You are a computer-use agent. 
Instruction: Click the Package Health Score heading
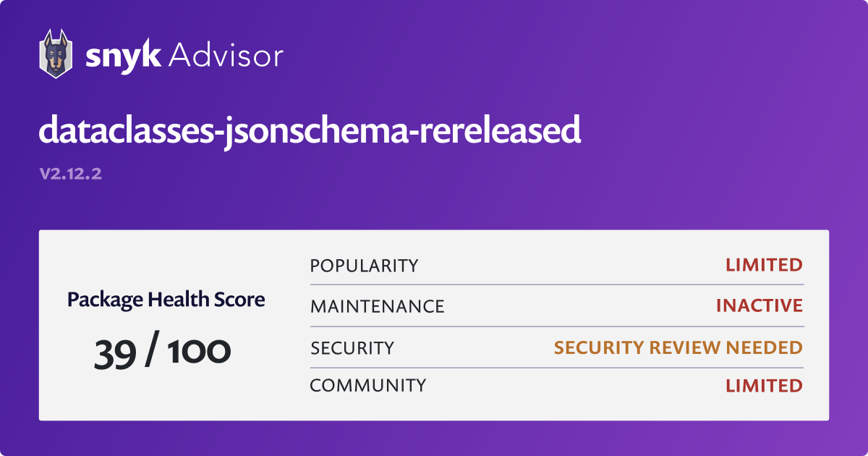coord(166,299)
